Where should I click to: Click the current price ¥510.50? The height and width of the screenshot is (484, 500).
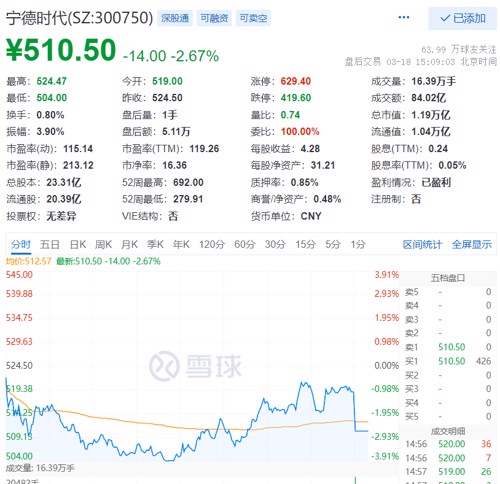(61, 50)
